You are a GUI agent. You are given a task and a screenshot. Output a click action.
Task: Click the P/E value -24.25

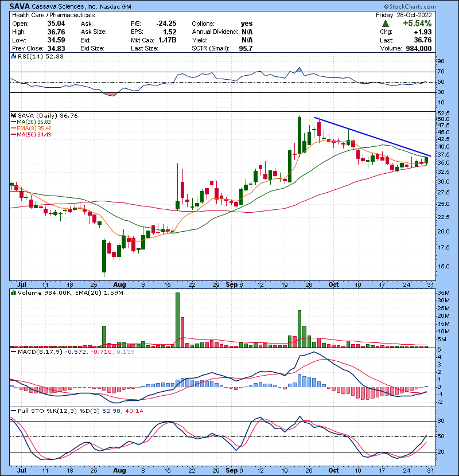click(166, 24)
